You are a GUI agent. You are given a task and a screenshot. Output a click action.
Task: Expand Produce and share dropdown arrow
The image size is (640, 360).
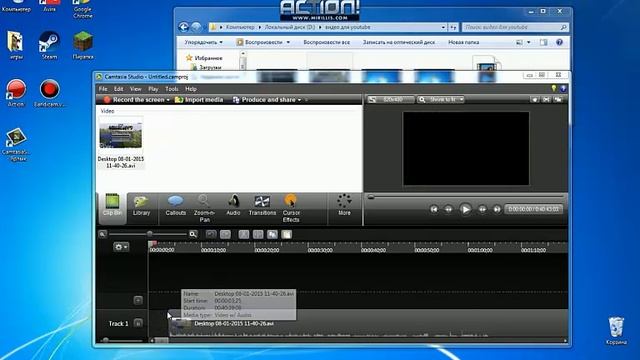(x=300, y=100)
